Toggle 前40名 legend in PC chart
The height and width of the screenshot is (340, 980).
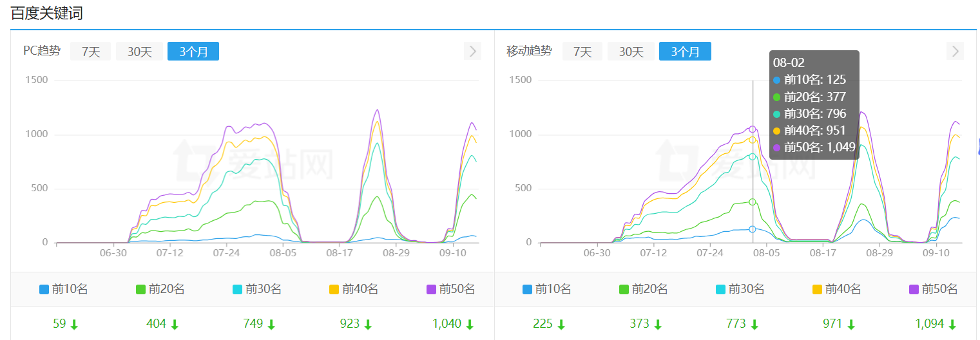coord(353,289)
